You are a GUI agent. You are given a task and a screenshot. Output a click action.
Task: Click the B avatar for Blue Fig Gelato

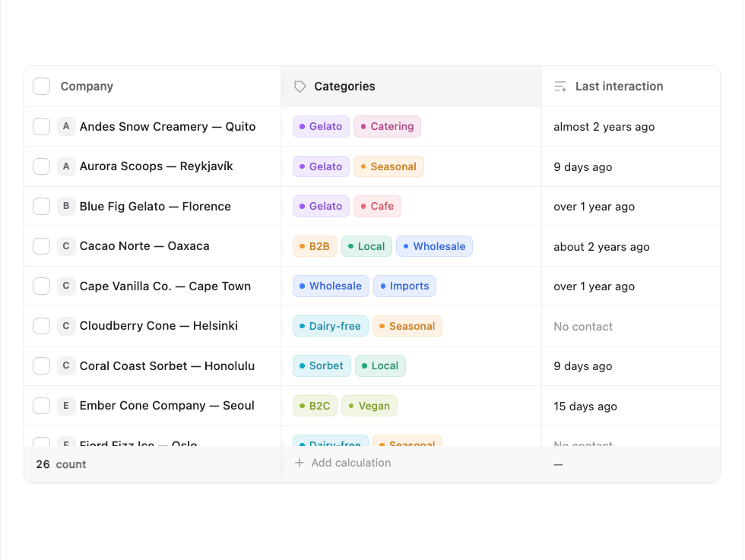(x=66, y=206)
